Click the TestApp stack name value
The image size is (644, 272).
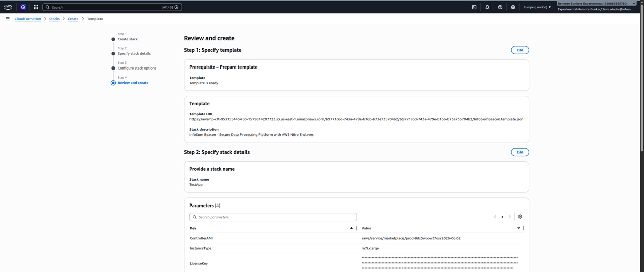point(196,185)
